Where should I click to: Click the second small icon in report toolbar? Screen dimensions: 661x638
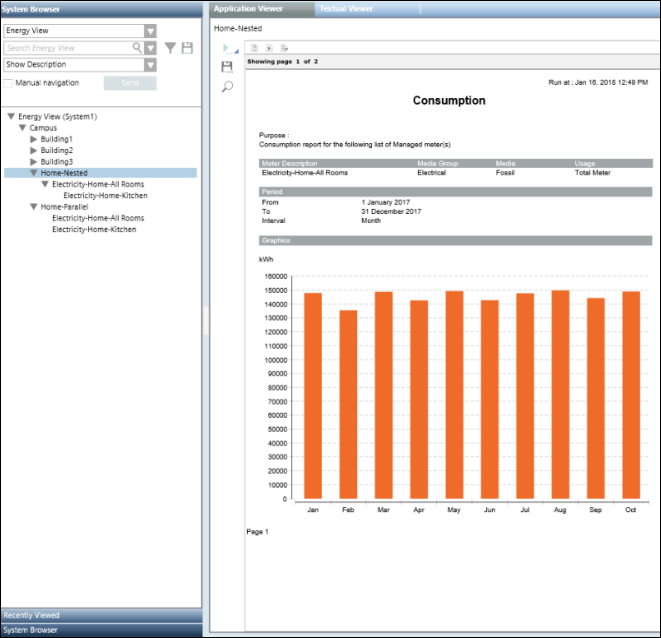tap(269, 48)
